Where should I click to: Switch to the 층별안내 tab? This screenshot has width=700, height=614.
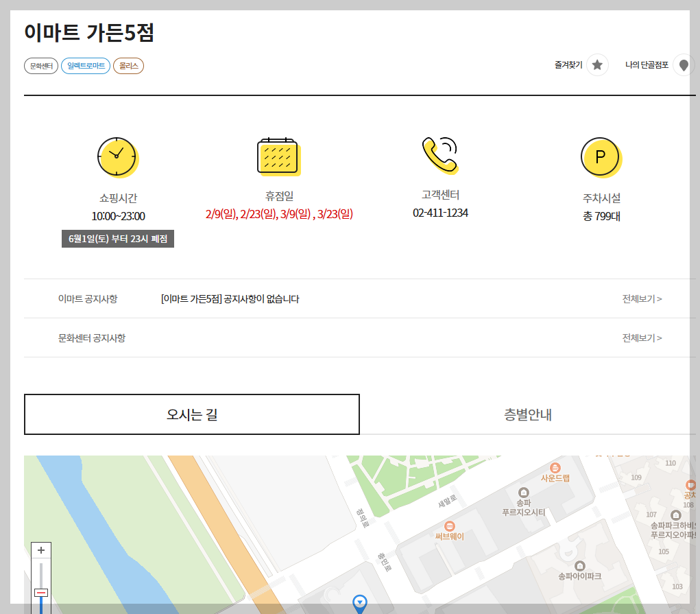coord(528,414)
